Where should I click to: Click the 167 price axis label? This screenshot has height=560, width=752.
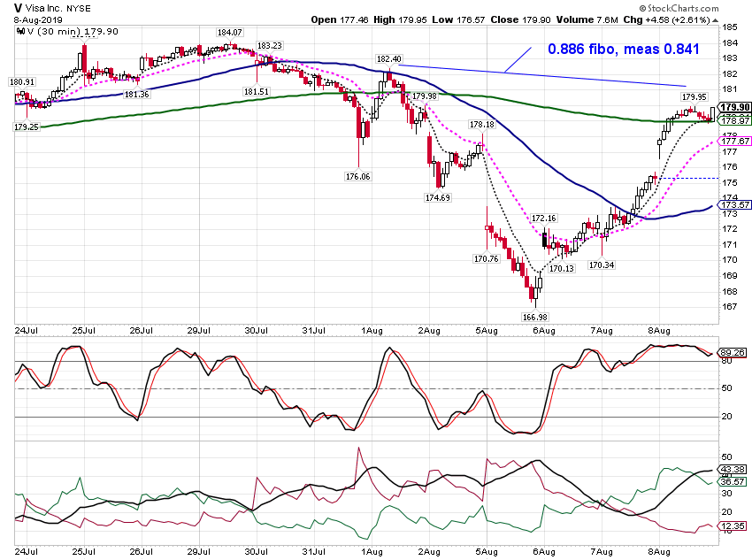click(x=730, y=307)
